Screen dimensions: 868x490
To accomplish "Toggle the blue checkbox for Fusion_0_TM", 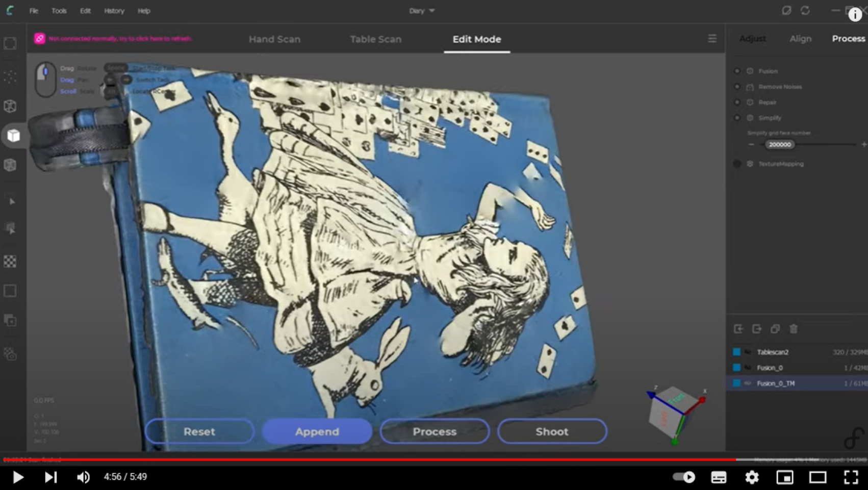I will pyautogui.click(x=736, y=383).
